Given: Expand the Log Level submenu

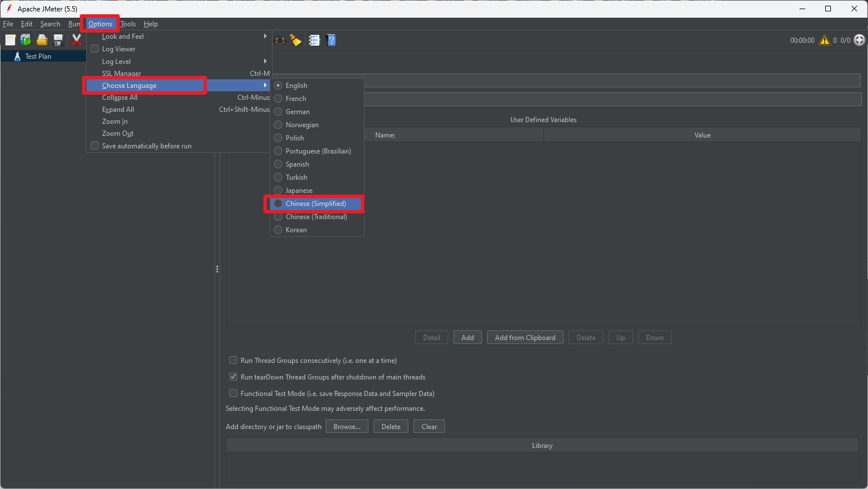Looking at the screenshot, I should 179,62.
